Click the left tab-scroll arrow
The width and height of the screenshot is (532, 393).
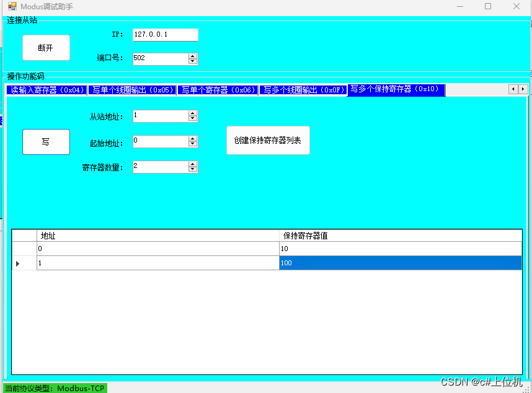pos(513,89)
